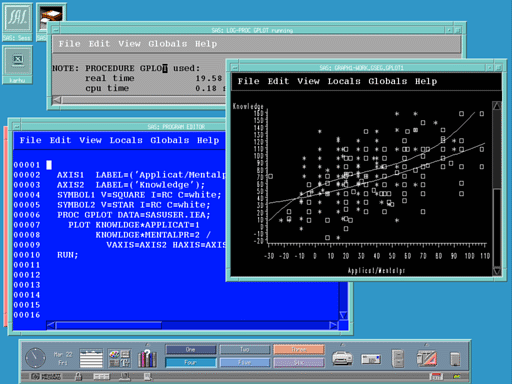Open the File Manager filing cabinet icon

pyautogui.click(x=398, y=359)
